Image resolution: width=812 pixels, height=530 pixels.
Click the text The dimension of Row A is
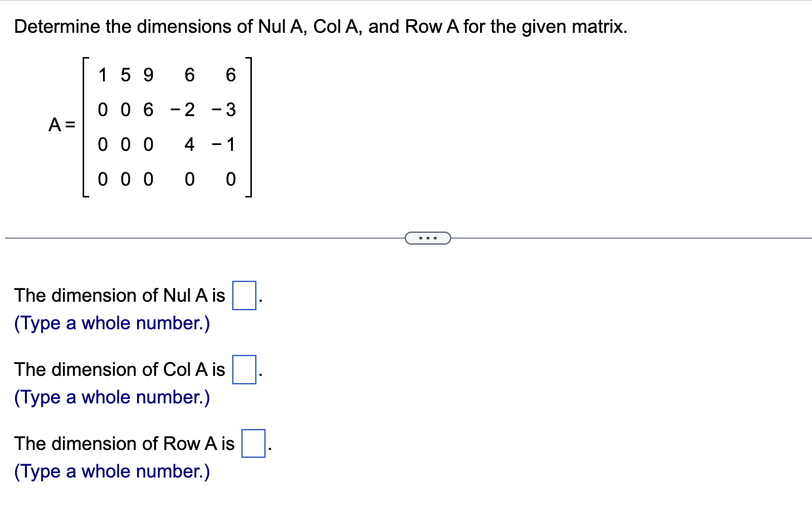[x=124, y=443]
